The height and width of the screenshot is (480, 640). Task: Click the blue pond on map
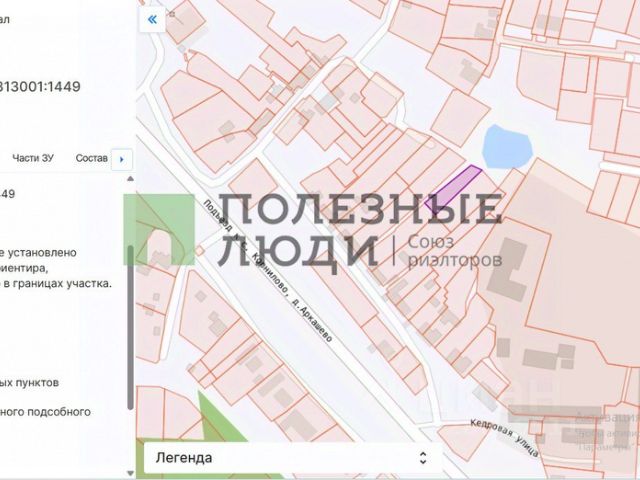point(507,147)
